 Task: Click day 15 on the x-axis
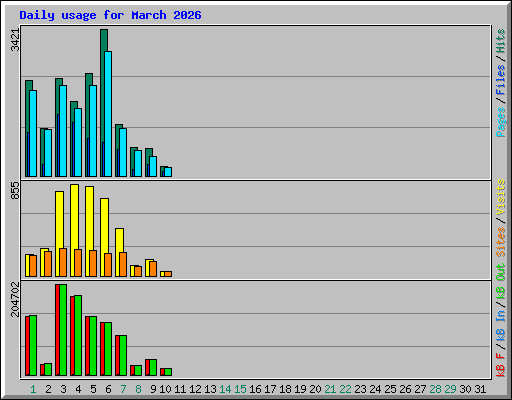(x=240, y=389)
